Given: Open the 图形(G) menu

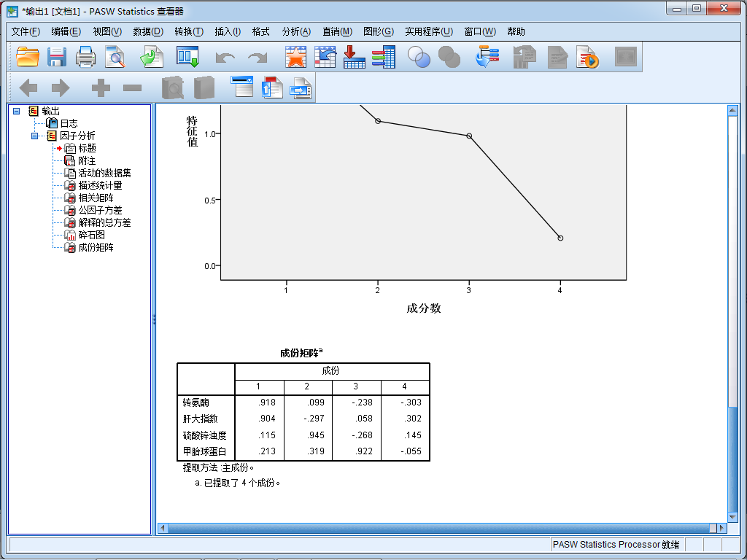Looking at the screenshot, I should (x=379, y=31).
